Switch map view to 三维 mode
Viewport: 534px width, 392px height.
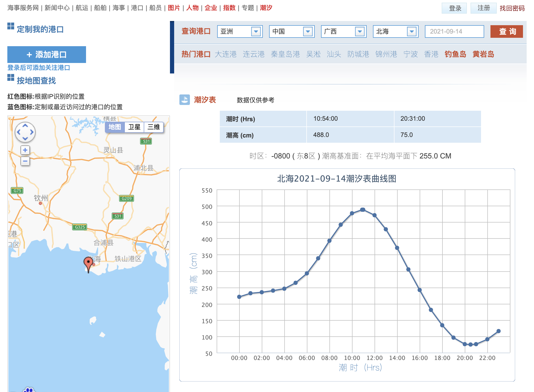(x=154, y=127)
